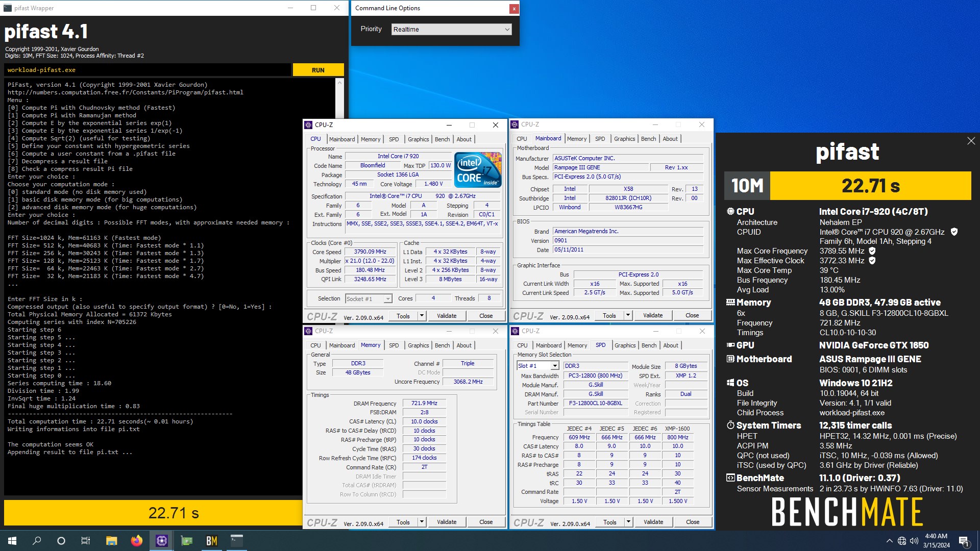
Task: Open About tab in SPD window
Action: (x=671, y=345)
